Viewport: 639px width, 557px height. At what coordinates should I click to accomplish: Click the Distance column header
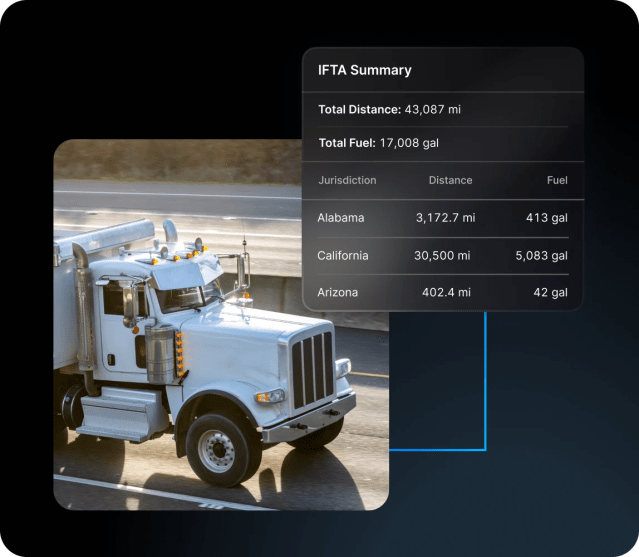(x=450, y=180)
